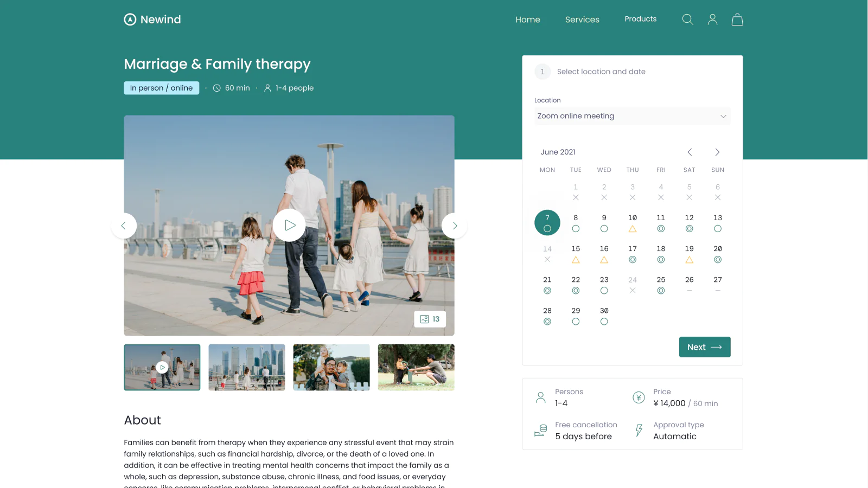This screenshot has width=868, height=488.
Task: Go to next gallery image
Action: point(455,226)
